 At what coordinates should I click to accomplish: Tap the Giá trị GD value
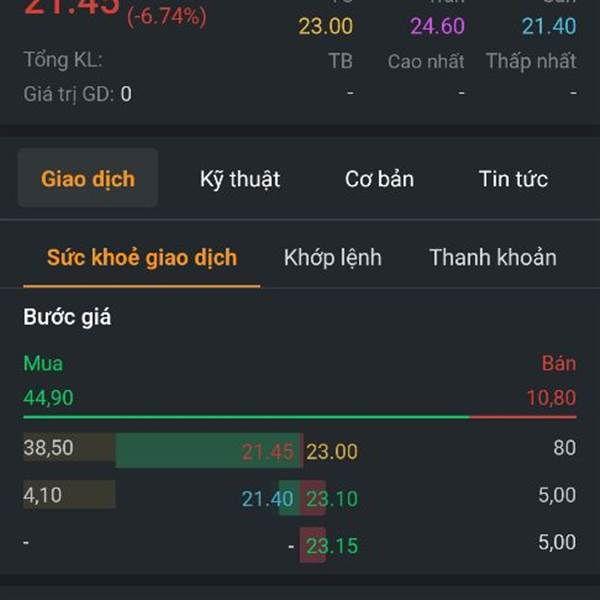[126, 95]
